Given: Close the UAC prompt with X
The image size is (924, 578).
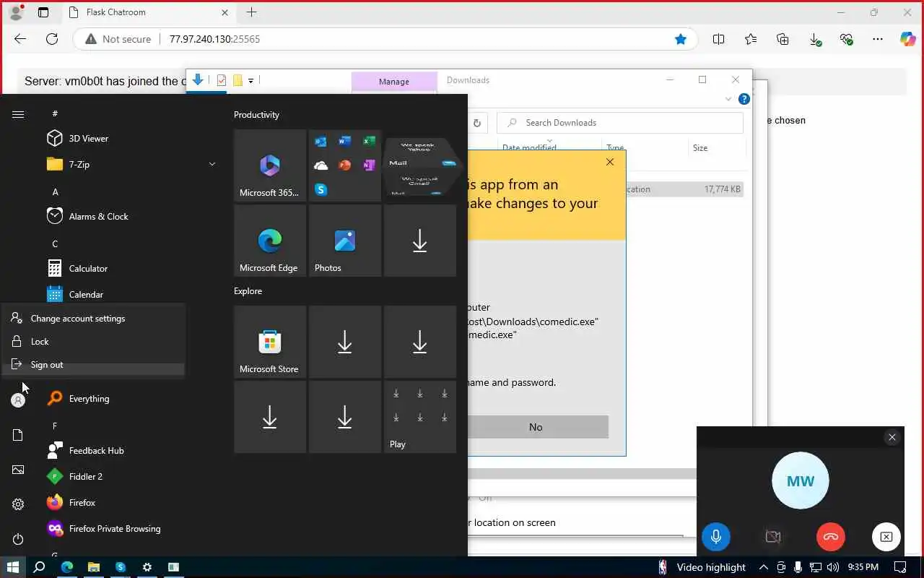Looking at the screenshot, I should [610, 162].
